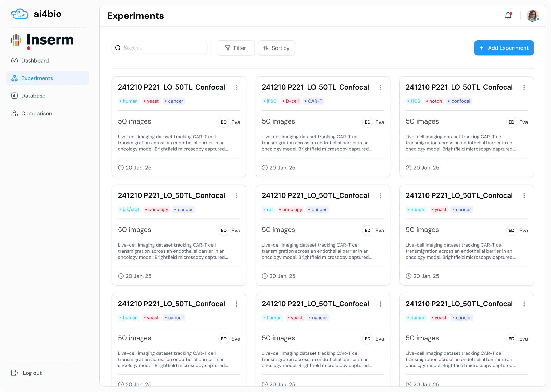Focus the experiments Search field
This screenshot has height=392, width=551.
pos(159,48)
